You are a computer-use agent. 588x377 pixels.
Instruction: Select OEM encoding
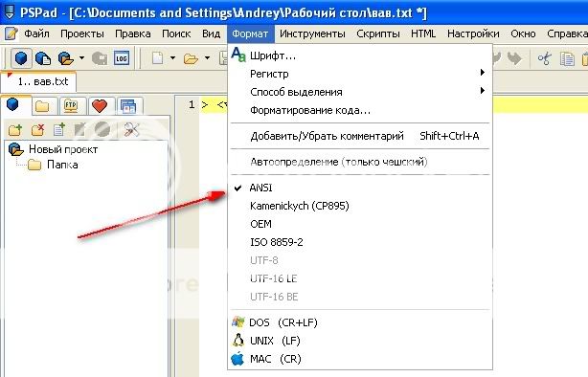click(x=360, y=224)
